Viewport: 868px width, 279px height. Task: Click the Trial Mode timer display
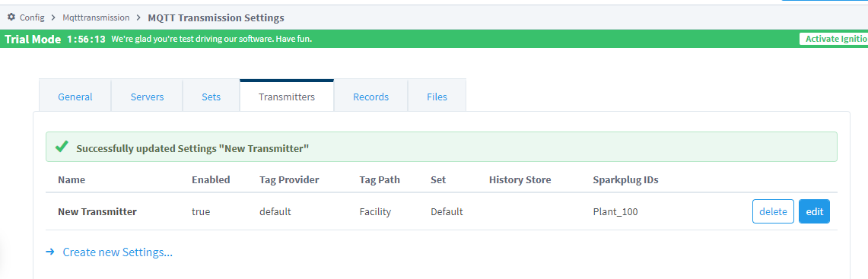pos(86,40)
